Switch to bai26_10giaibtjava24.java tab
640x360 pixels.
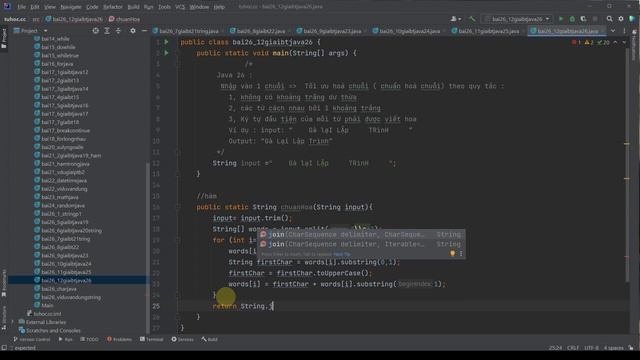(x=409, y=31)
